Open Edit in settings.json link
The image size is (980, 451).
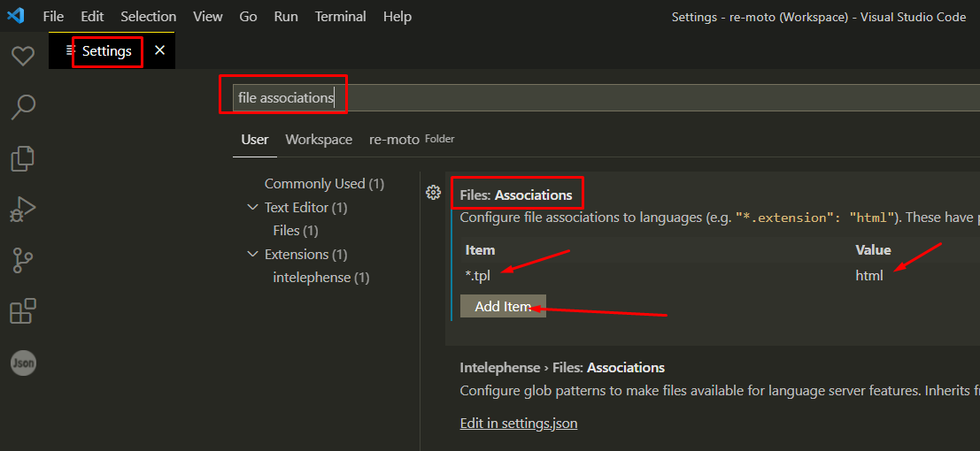pos(518,424)
